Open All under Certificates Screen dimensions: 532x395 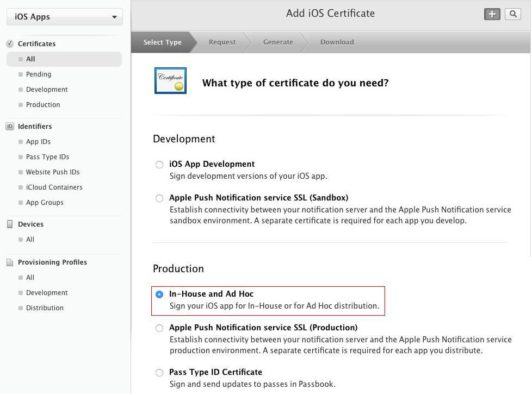coord(64,59)
